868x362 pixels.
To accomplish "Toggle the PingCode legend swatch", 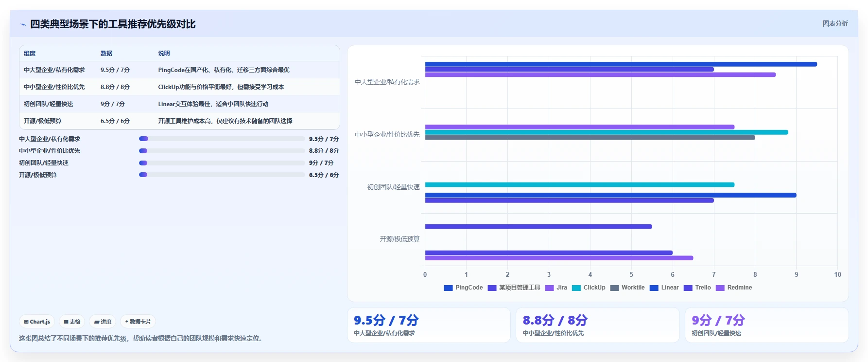I will (448, 288).
